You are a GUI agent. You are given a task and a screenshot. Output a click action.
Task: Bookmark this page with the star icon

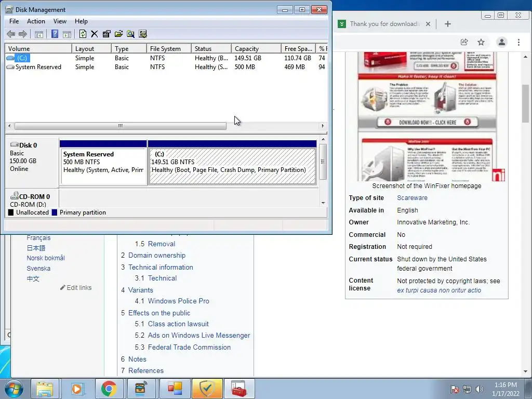pyautogui.click(x=481, y=42)
